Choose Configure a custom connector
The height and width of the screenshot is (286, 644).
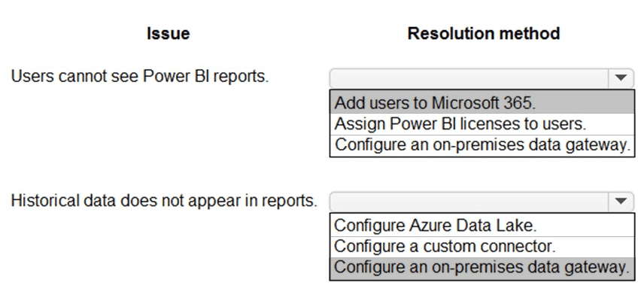point(481,246)
